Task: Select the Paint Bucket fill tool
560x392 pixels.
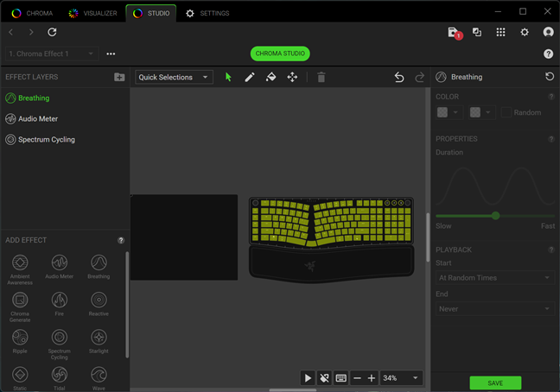Action: click(270, 77)
